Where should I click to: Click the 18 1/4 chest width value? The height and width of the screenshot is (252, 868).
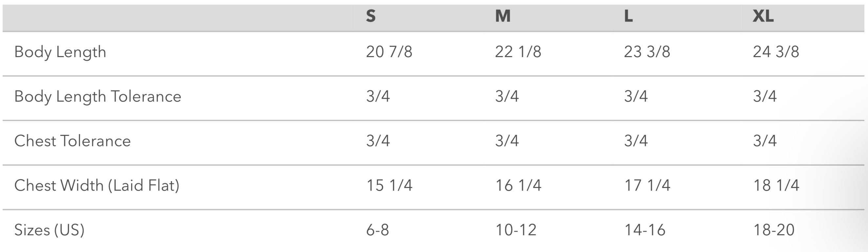776,185
